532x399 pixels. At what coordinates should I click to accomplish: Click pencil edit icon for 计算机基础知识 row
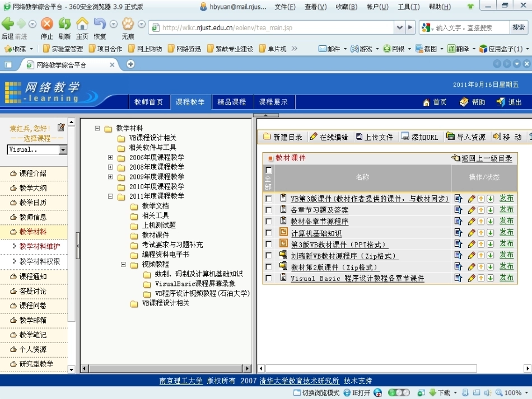pos(472,233)
